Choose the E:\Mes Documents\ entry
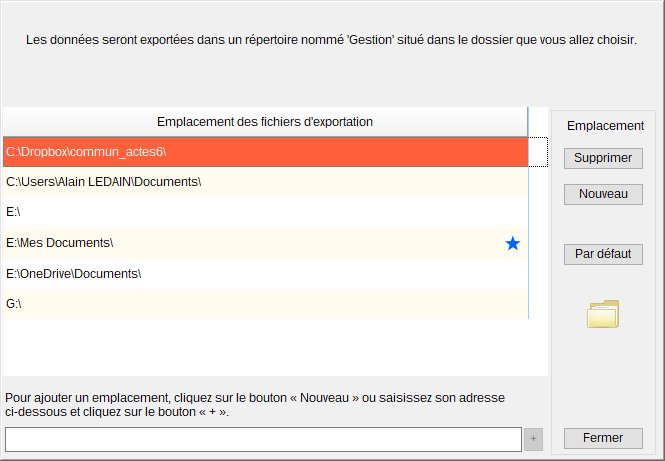The height and width of the screenshot is (461, 665). [265, 243]
